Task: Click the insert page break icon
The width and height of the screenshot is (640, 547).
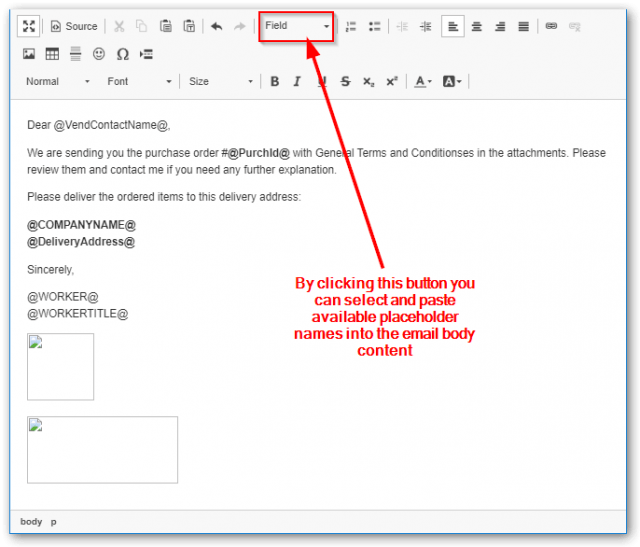Action: pyautogui.click(x=146, y=54)
